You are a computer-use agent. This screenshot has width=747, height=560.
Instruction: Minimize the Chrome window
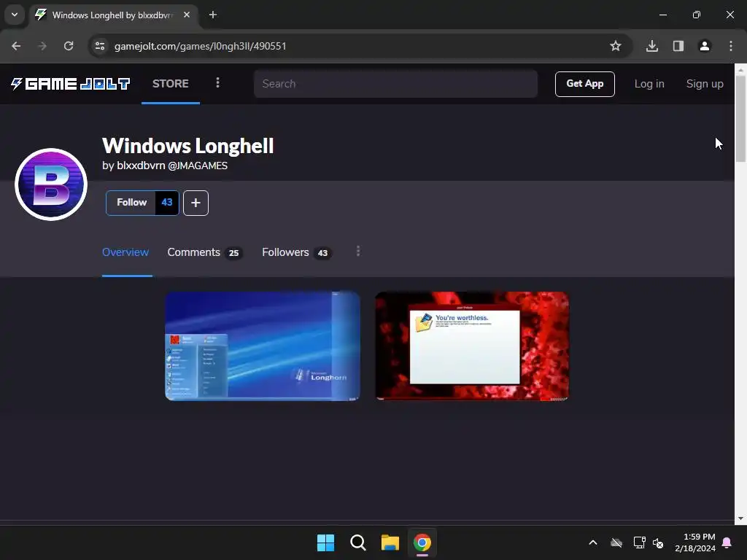pos(662,15)
